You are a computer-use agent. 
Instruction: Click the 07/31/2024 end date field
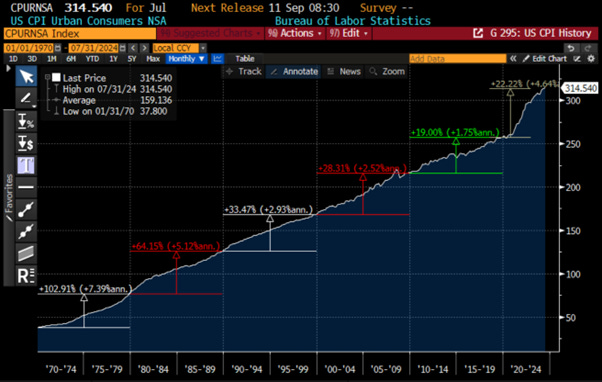click(94, 48)
